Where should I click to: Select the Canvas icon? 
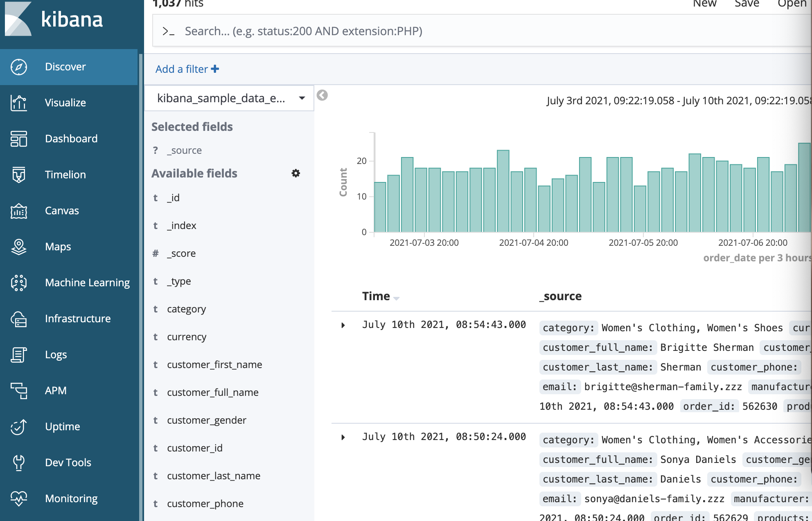(19, 211)
